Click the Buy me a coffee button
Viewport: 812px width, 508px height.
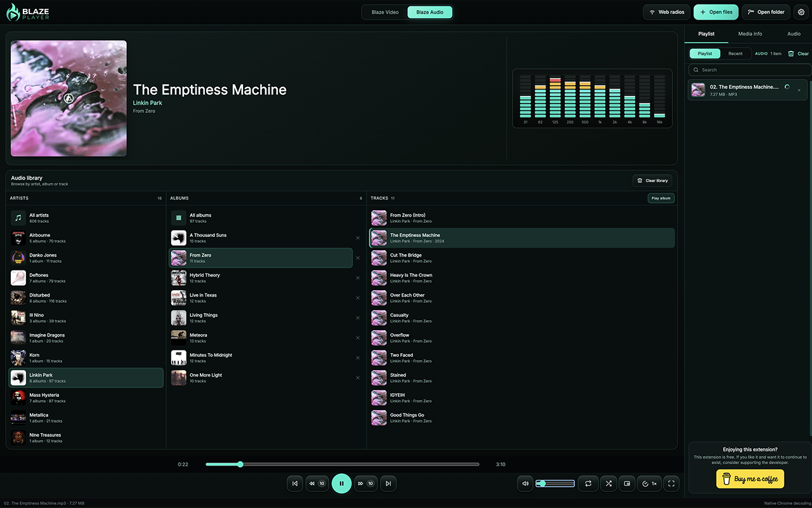point(750,479)
